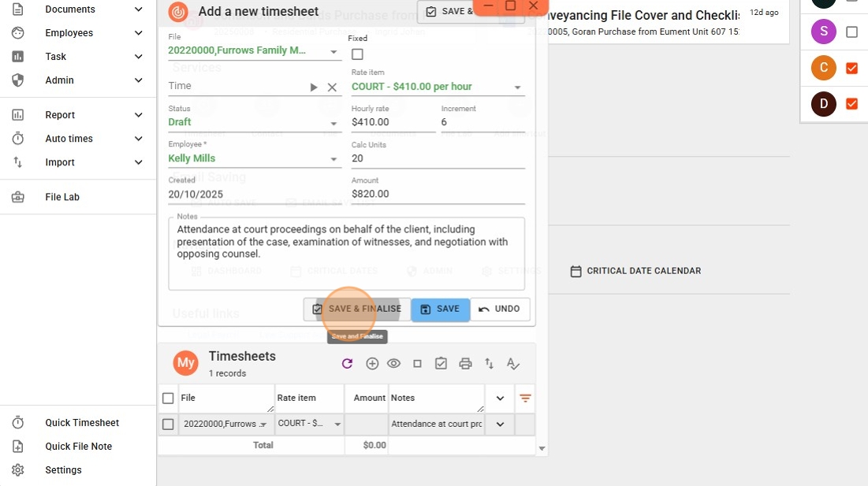Uncheck the box beside avatar C
Screen dimensions: 868x486
(x=851, y=69)
